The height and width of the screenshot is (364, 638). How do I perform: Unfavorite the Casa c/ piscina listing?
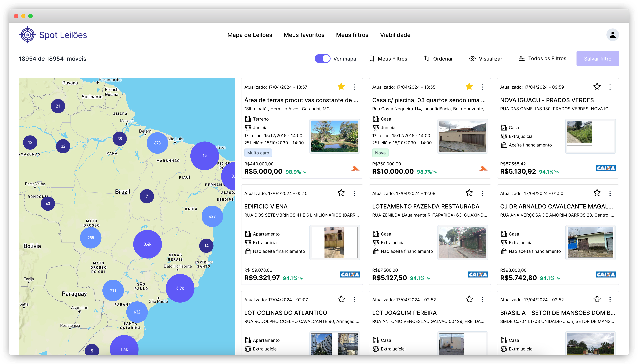click(x=469, y=86)
